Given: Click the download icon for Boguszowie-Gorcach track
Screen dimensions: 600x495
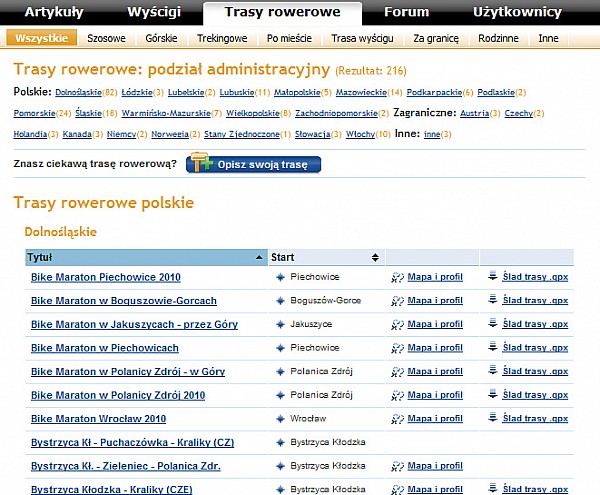Looking at the screenshot, I should 493,300.
